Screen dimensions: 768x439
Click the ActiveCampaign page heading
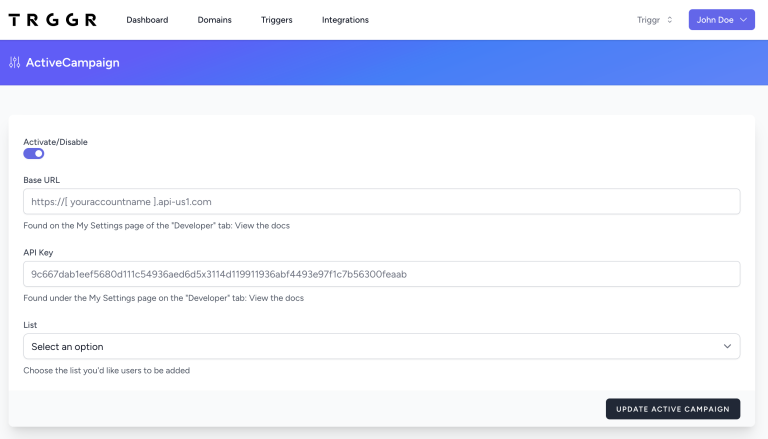click(x=72, y=63)
